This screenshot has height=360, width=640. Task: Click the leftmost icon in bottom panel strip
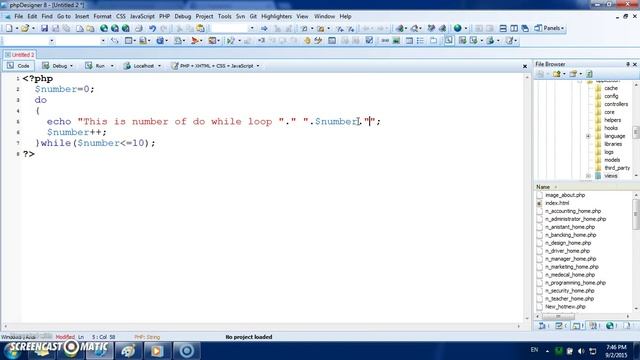pyautogui.click(x=542, y=325)
